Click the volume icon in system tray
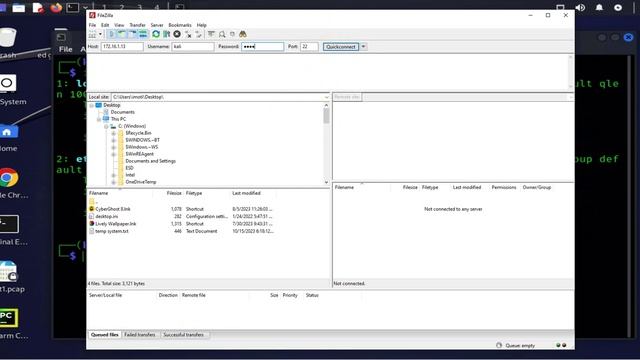640x360 pixels. point(580,8)
